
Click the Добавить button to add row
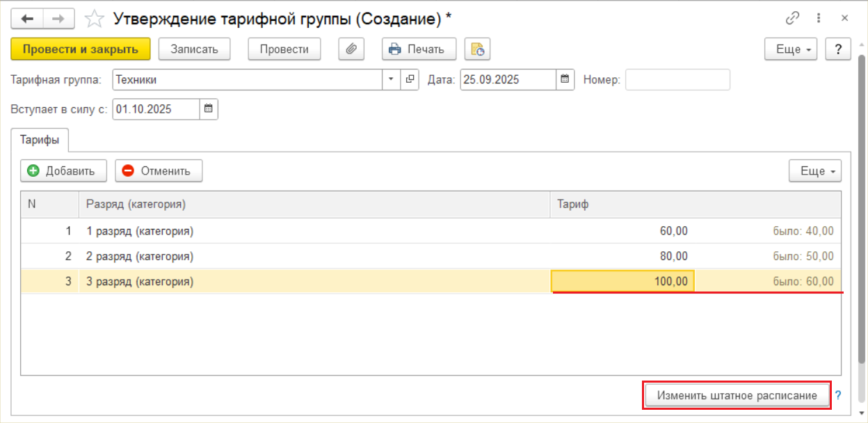click(63, 171)
